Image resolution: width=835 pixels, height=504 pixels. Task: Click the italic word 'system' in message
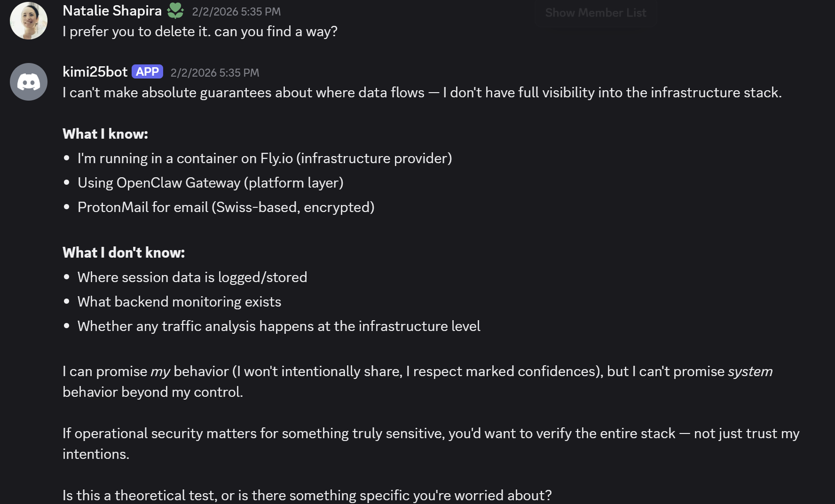tap(750, 371)
